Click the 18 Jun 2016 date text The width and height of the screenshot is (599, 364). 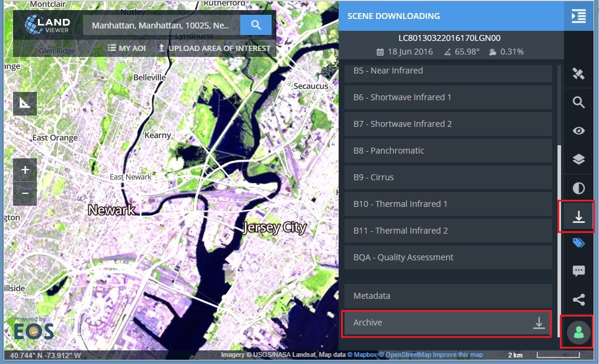[x=410, y=52]
